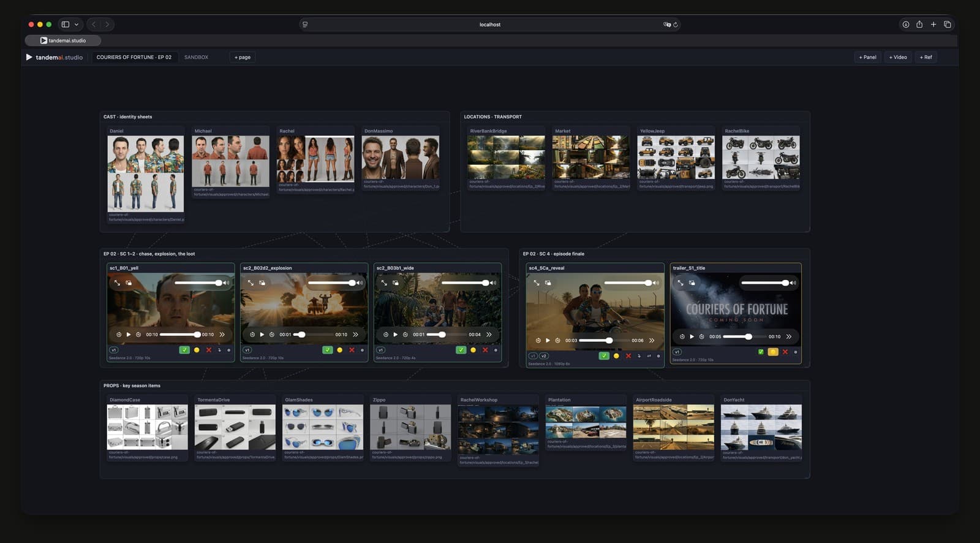Expand sc2_B03b1_wide video to fullscreen
The width and height of the screenshot is (980, 543).
pos(384,283)
